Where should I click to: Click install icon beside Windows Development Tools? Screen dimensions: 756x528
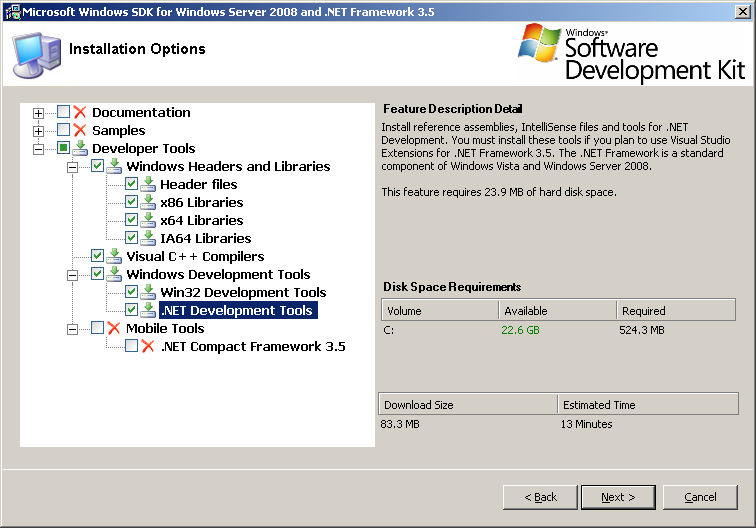pos(114,274)
